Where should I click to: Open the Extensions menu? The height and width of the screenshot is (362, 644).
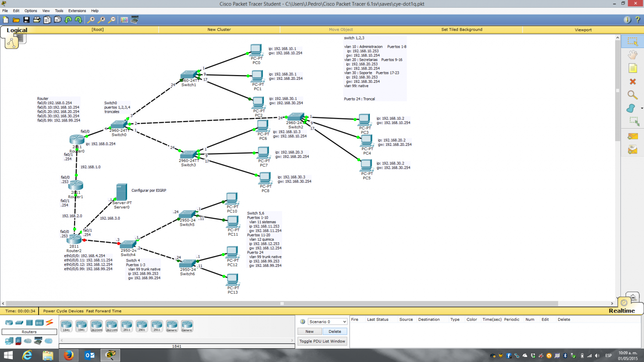tap(77, 11)
